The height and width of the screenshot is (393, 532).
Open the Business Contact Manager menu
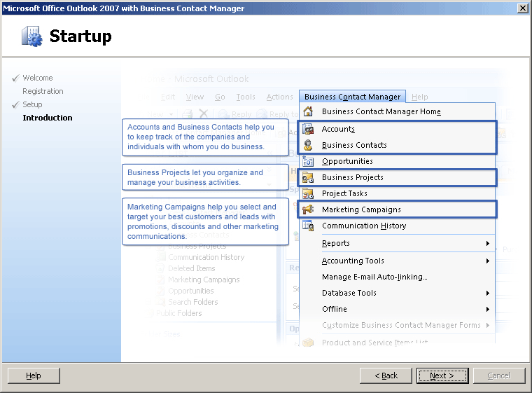click(352, 97)
